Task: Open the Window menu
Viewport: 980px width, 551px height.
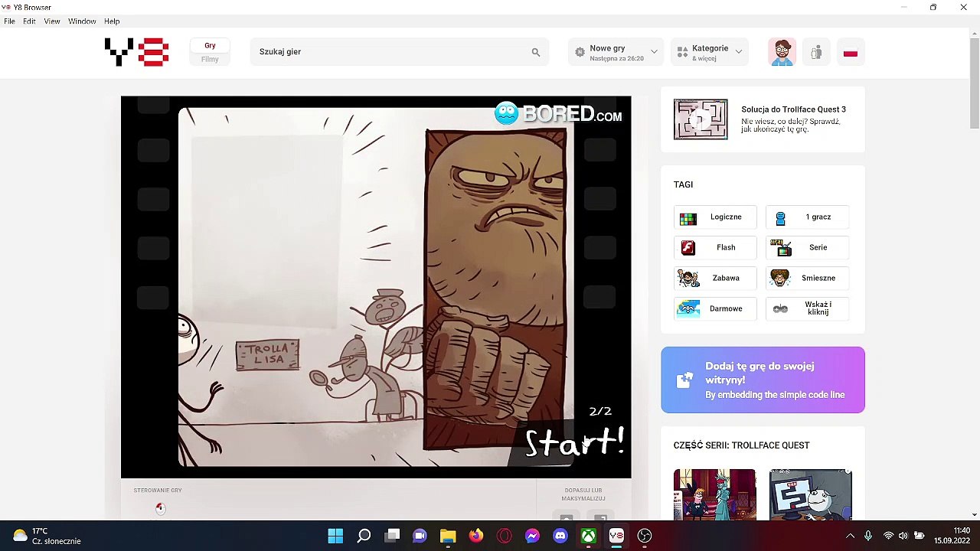Action: coord(82,21)
